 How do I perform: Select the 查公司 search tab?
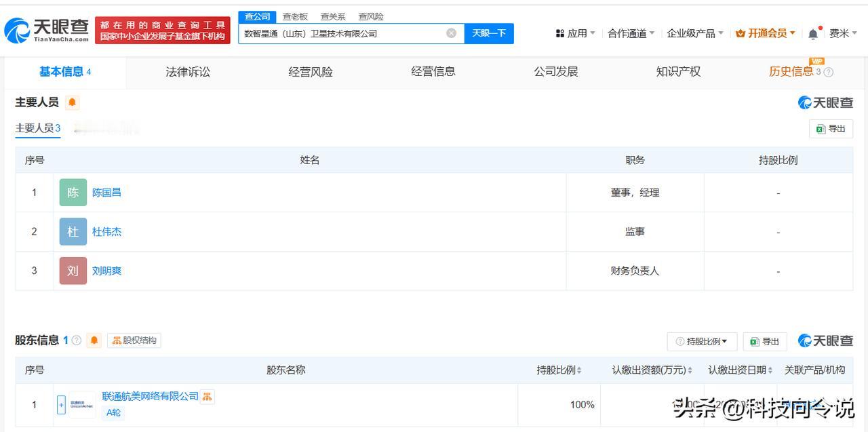click(257, 16)
